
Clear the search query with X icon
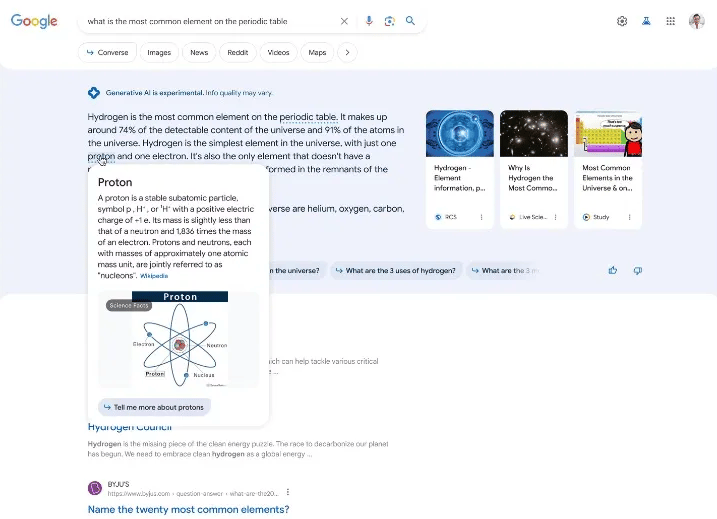tap(344, 21)
